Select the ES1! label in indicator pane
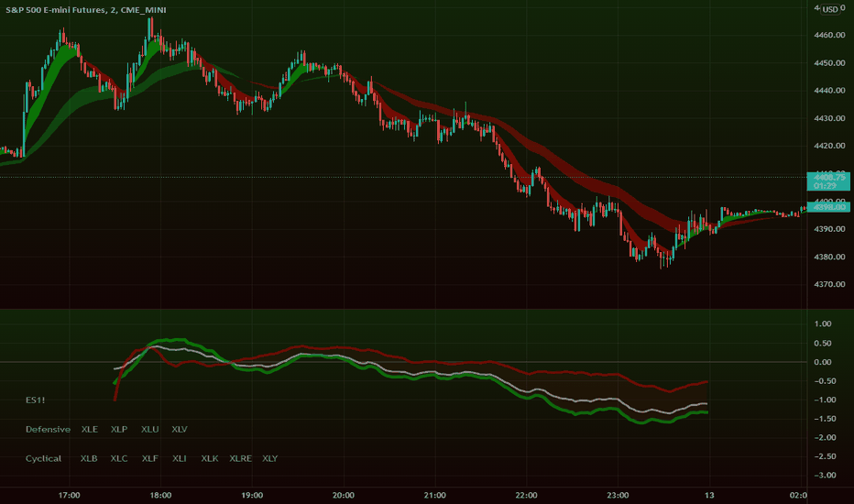Image resolution: width=854 pixels, height=504 pixels. (36, 400)
